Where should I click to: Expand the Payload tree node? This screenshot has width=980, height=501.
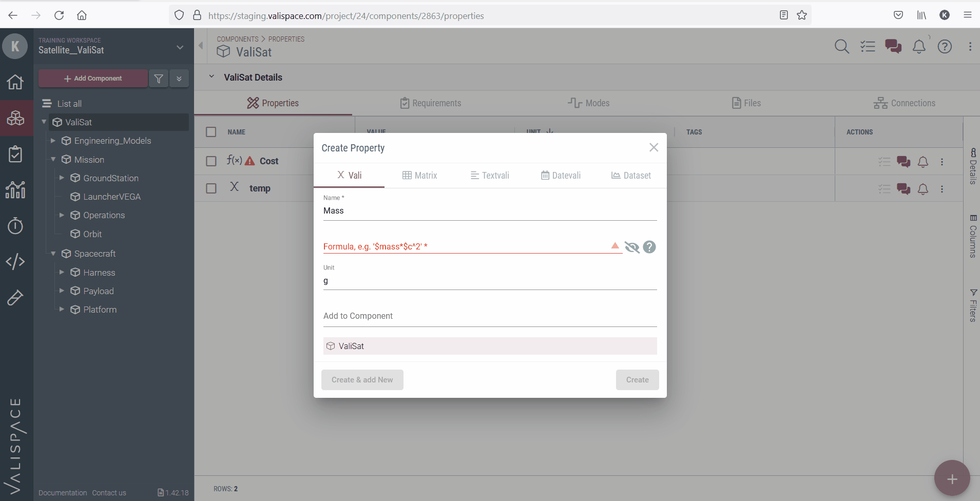tap(62, 291)
